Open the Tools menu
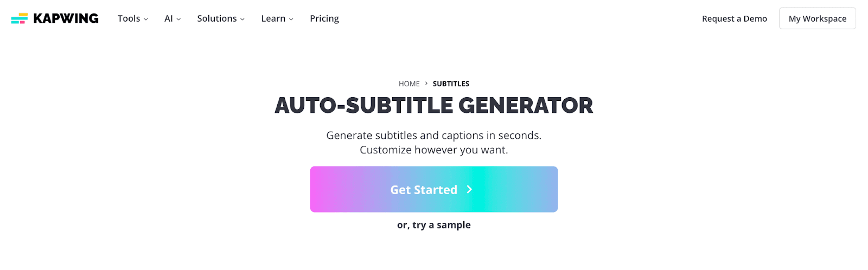 (129, 18)
